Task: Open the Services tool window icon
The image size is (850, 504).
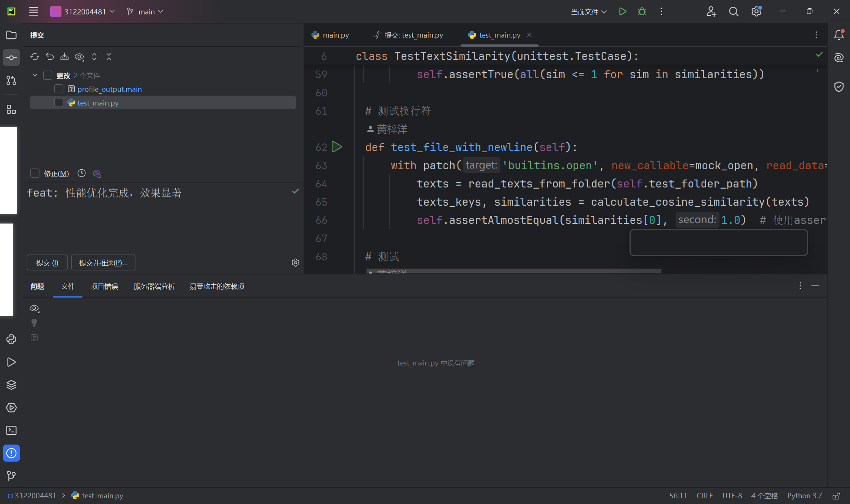Action: (11, 408)
